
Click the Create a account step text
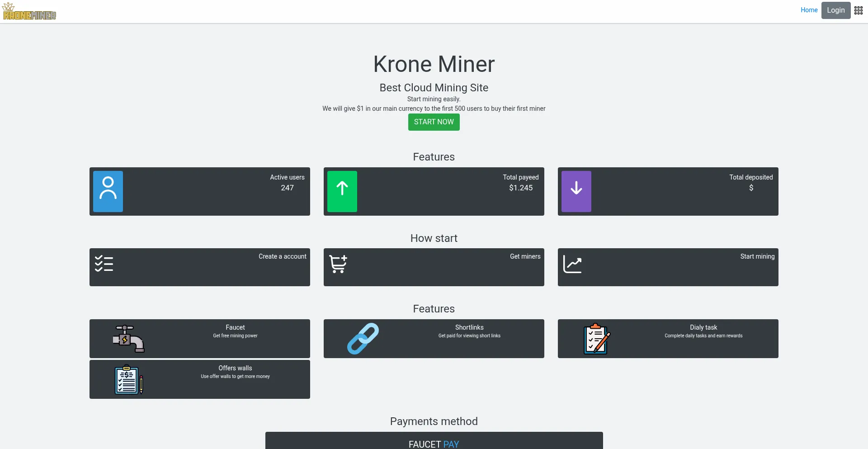click(283, 256)
